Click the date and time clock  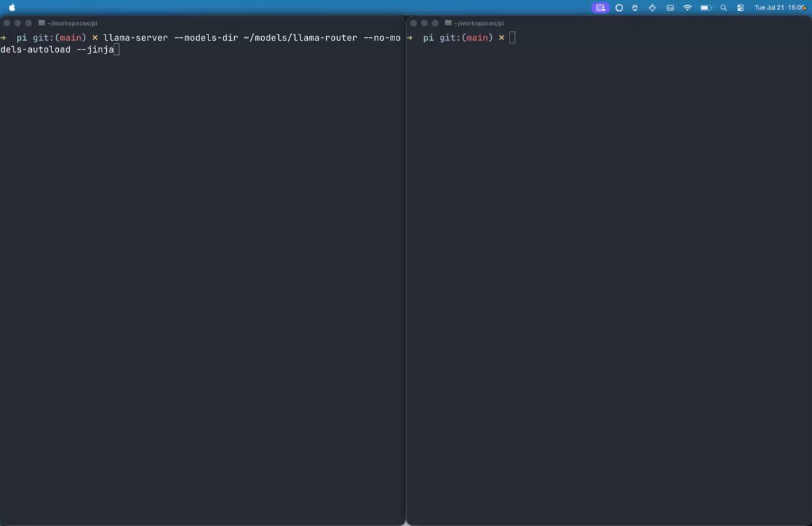click(x=780, y=7)
